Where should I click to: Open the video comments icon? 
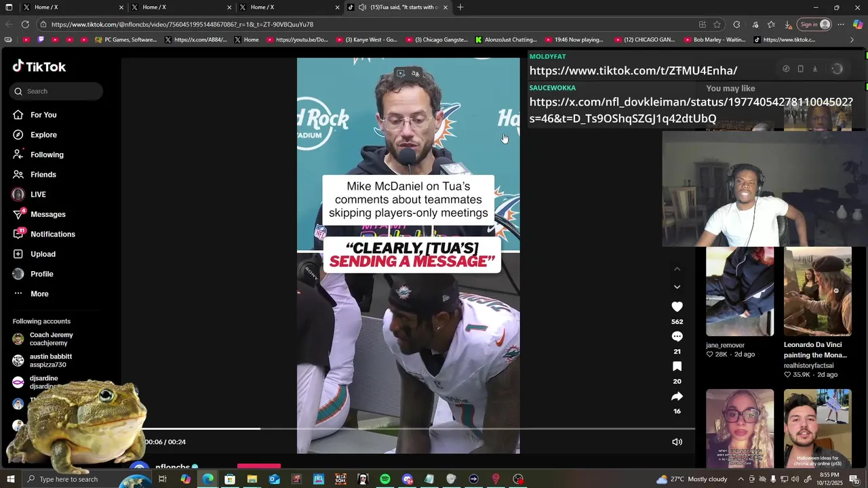677,337
